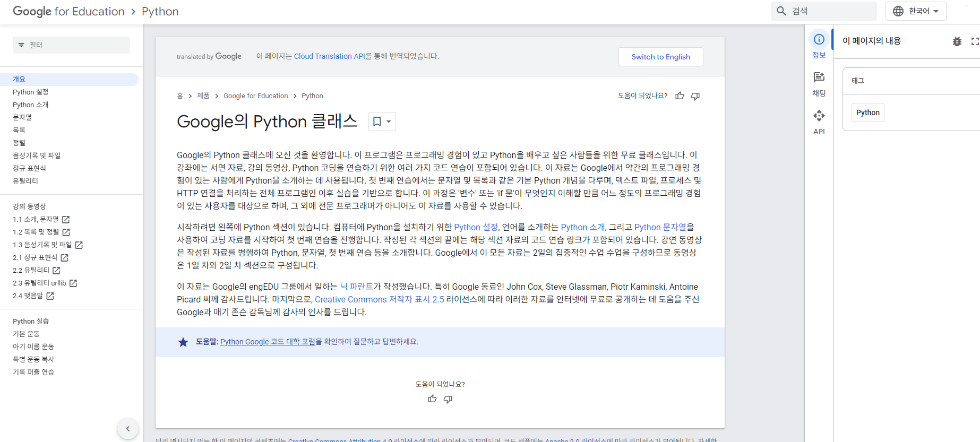Click Python title in header
Viewport: 980px width, 442px height.
click(160, 11)
